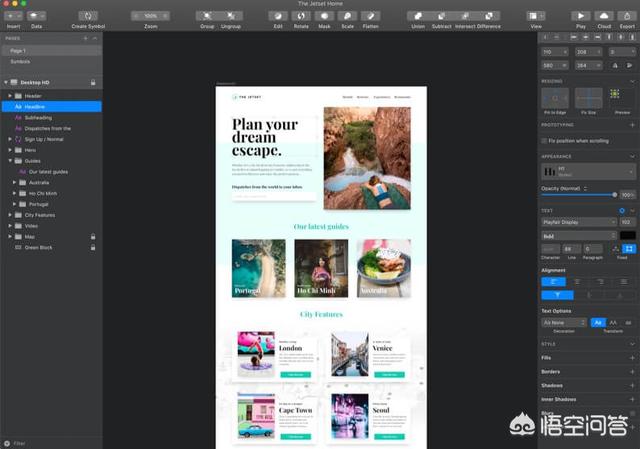640x449 pixels.
Task: Collapse the Desktop HD artboard
Action: tap(6, 82)
